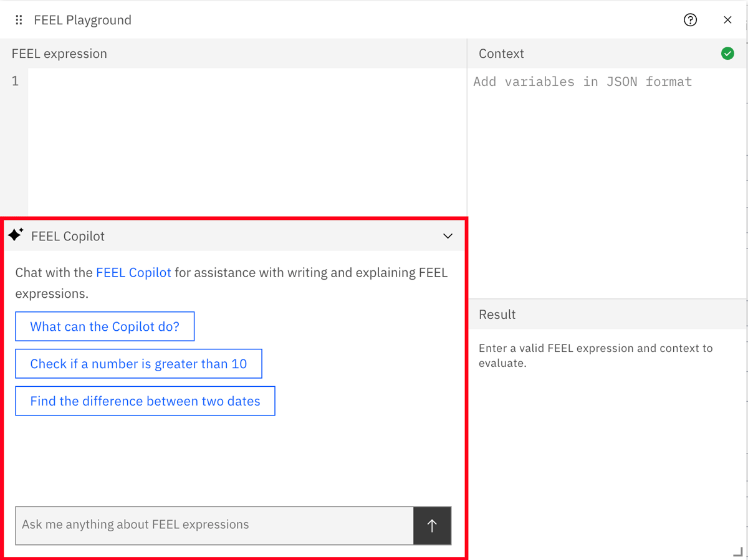Viewport: 748px width, 560px height.
Task: Send the message with the arrow button
Action: coord(432,525)
